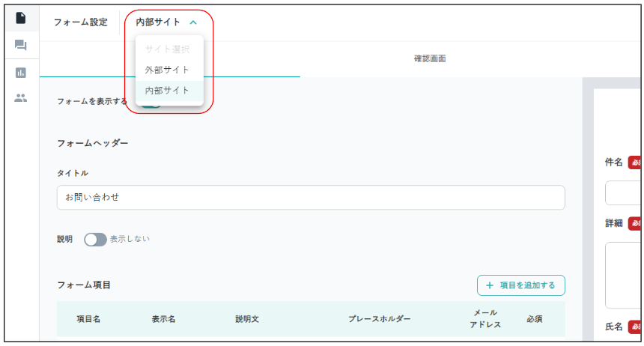Click the 必須 column header
The image size is (644, 346).
pyautogui.click(x=534, y=319)
